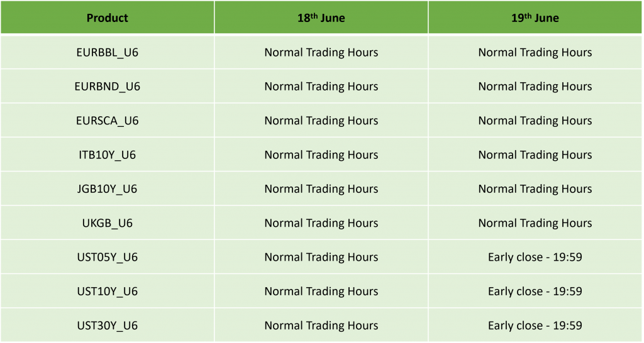Click UST30Y_U6 Early close 19:59 cell
The width and height of the screenshot is (644, 343).
[x=535, y=325]
